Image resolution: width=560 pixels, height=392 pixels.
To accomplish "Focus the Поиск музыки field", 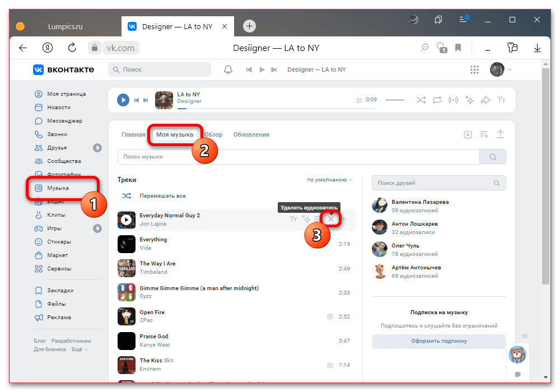I will (x=298, y=157).
